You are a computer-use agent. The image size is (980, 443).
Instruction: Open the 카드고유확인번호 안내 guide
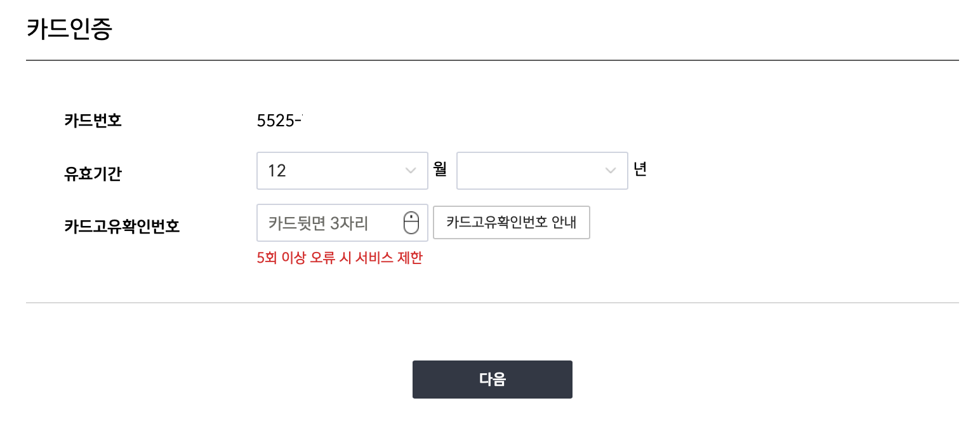pyautogui.click(x=512, y=223)
